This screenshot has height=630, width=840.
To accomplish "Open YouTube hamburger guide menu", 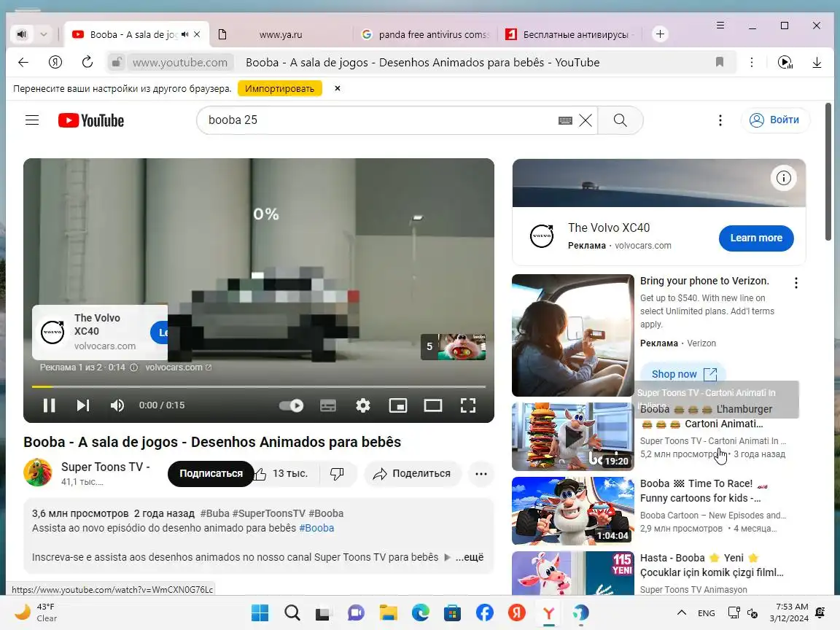I will [x=32, y=120].
